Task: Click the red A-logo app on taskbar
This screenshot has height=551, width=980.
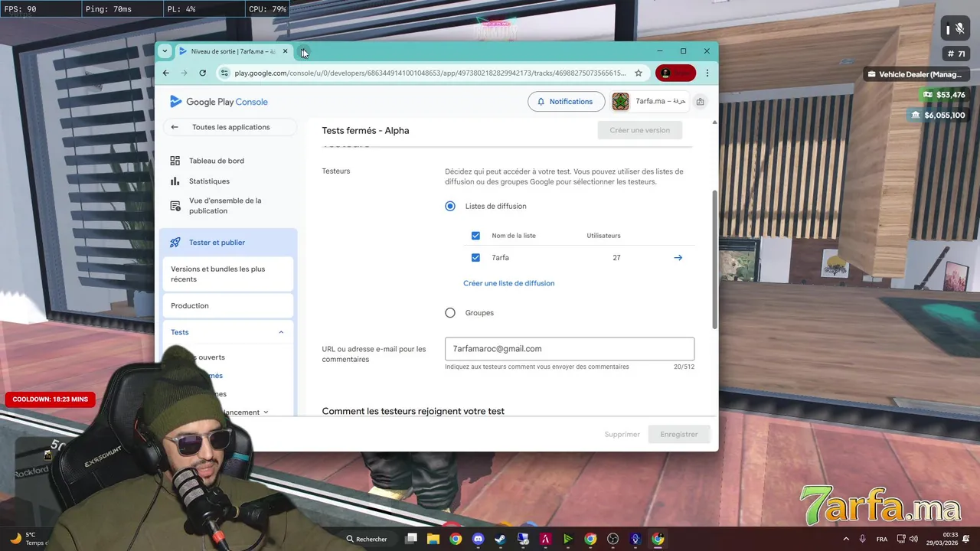Action: (545, 539)
